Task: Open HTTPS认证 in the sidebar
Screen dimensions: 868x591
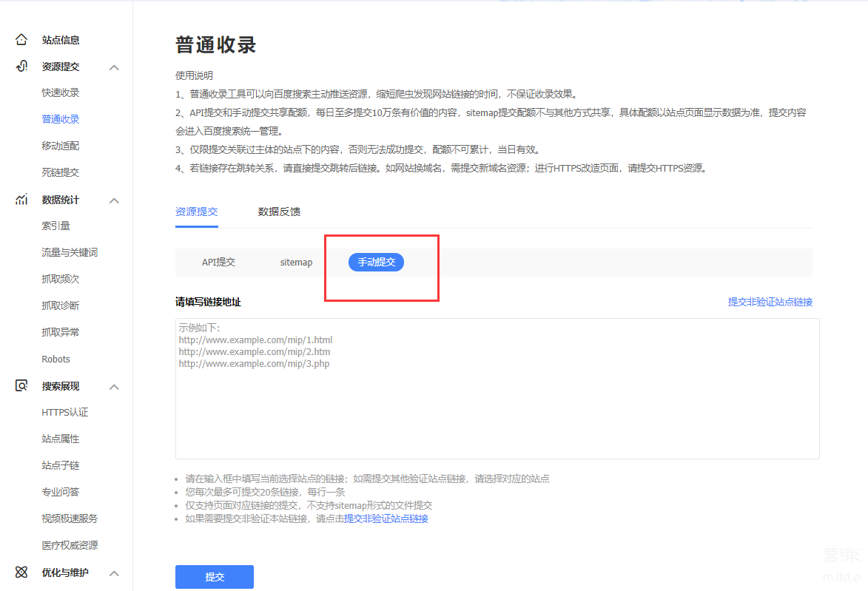Action: click(x=65, y=413)
